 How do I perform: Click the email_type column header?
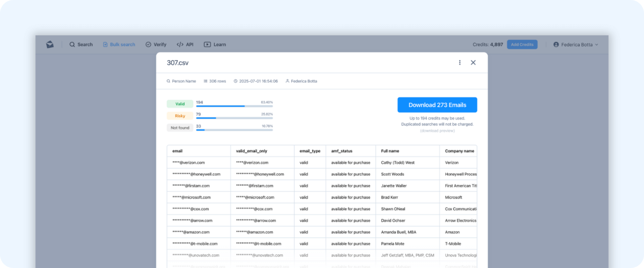[x=310, y=151]
